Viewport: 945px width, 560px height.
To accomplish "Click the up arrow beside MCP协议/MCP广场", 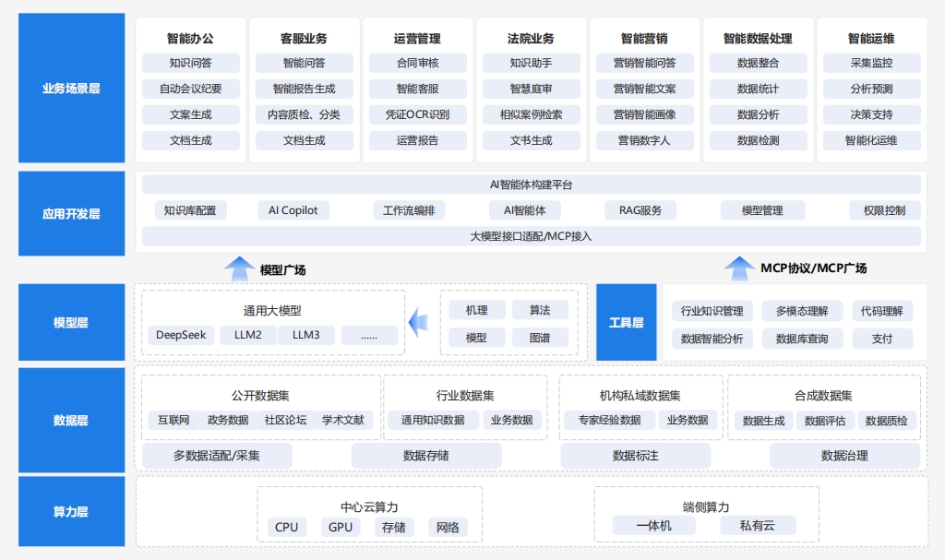I will click(x=737, y=268).
